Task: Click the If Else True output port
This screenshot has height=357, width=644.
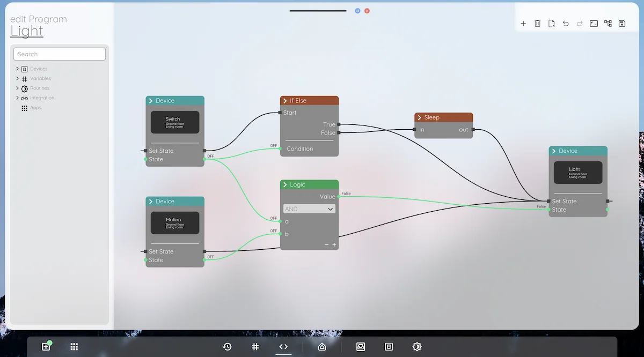Action: click(339, 124)
